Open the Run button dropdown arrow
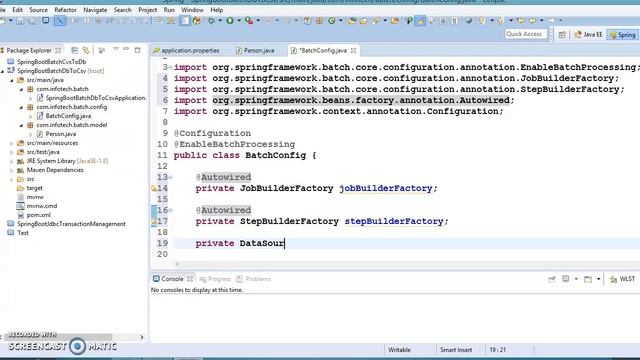This screenshot has width=640, height=360. (x=239, y=20)
